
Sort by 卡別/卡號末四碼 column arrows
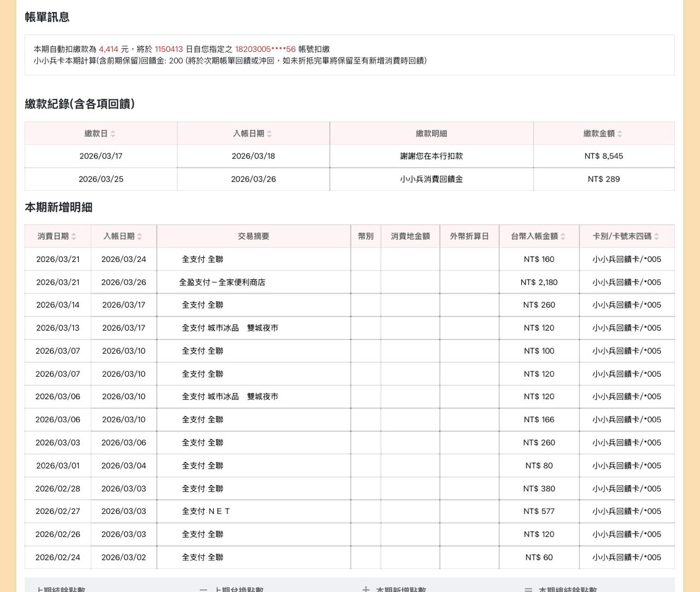656,237
